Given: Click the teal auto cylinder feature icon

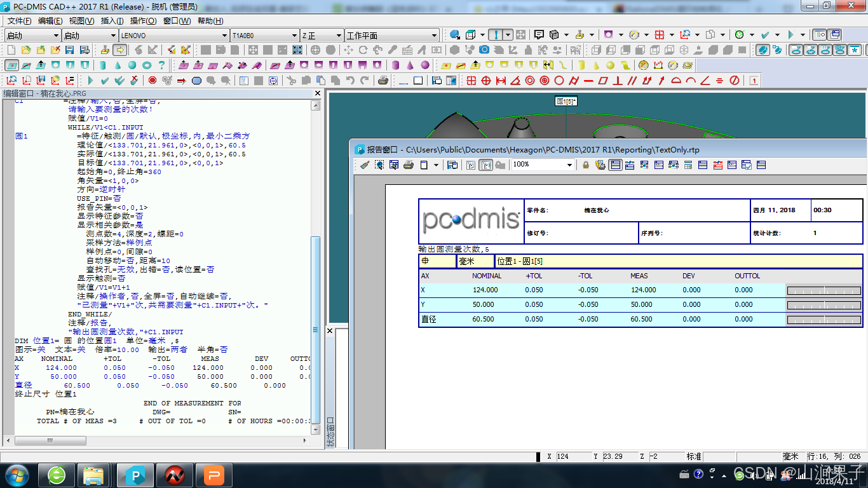Looking at the screenshot, I should tap(103, 65).
